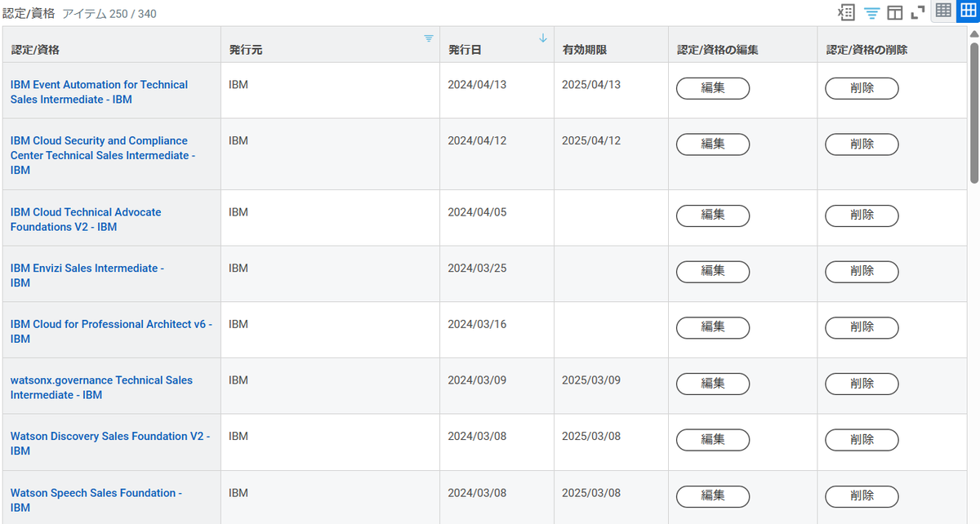This screenshot has width=980, height=524.
Task: Open IBM Cloud Technical Advocate Foundations V2 link
Action: pos(86,220)
